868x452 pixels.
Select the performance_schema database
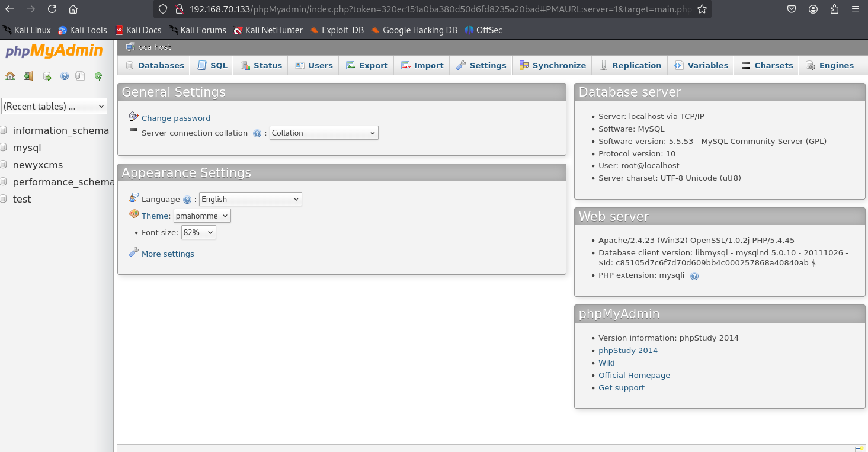[x=63, y=182]
